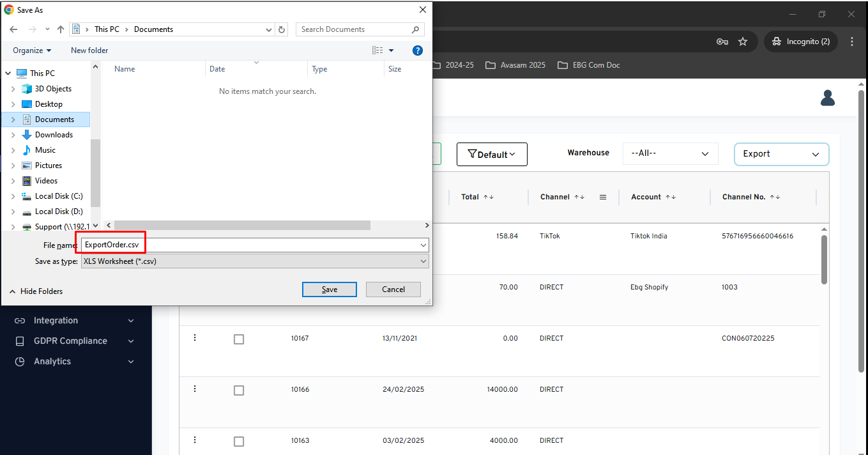Tick the checkbox for order 10167
The height and width of the screenshot is (455, 868).
pyautogui.click(x=239, y=339)
